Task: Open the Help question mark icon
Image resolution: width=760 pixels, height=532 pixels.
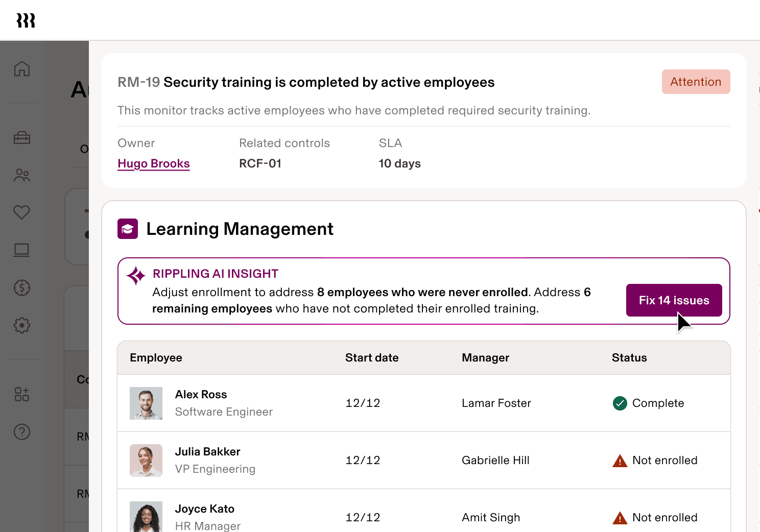Action: (22, 432)
